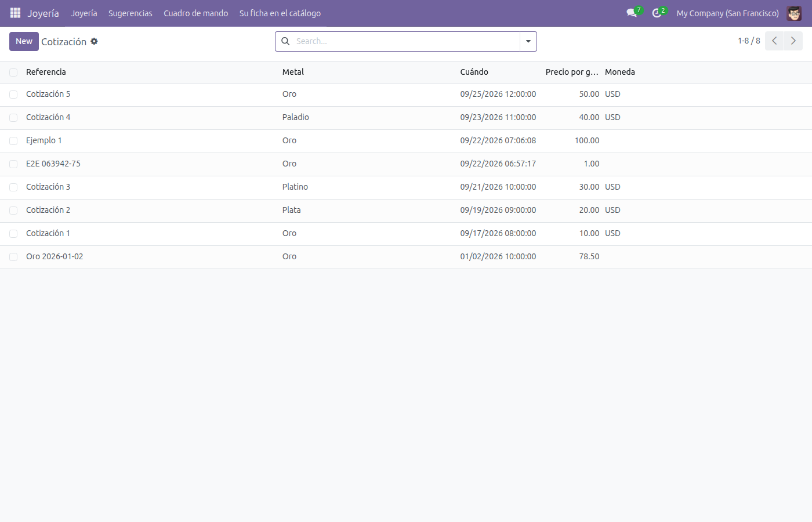The height and width of the screenshot is (522, 812).
Task: Open the Cotización gear actions menu
Action: [94, 41]
